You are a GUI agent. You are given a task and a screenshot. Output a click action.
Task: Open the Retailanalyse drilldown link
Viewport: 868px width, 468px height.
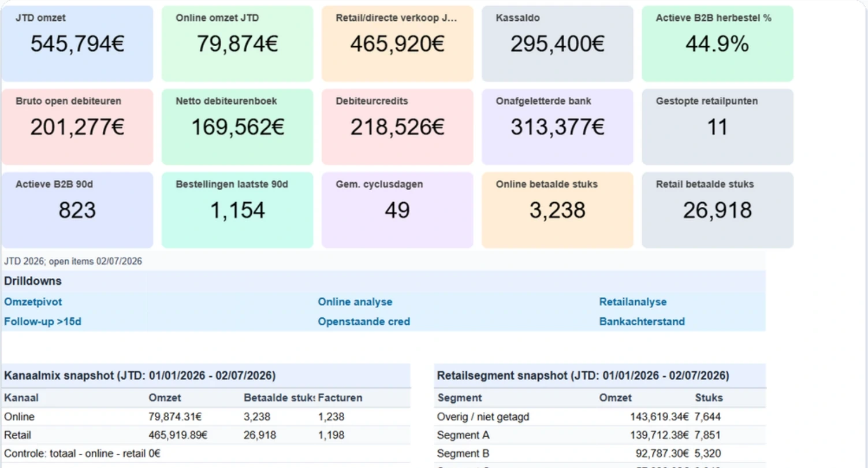pos(633,302)
